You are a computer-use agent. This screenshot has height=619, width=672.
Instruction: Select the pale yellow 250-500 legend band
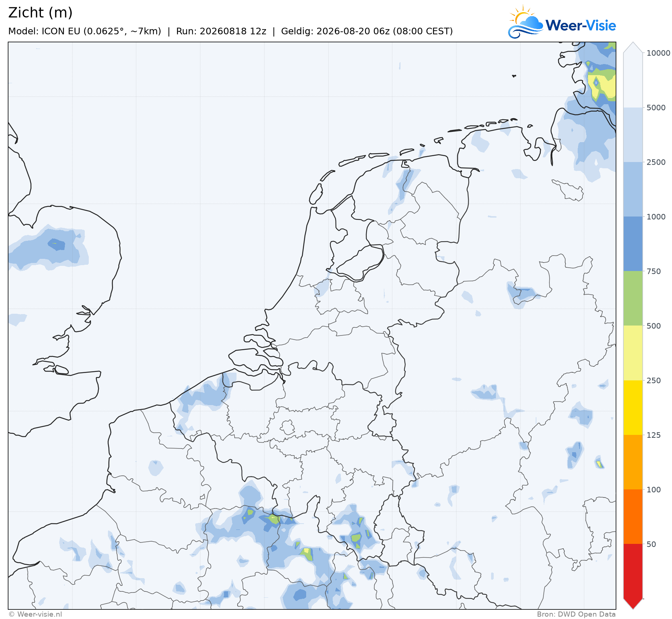pyautogui.click(x=633, y=353)
